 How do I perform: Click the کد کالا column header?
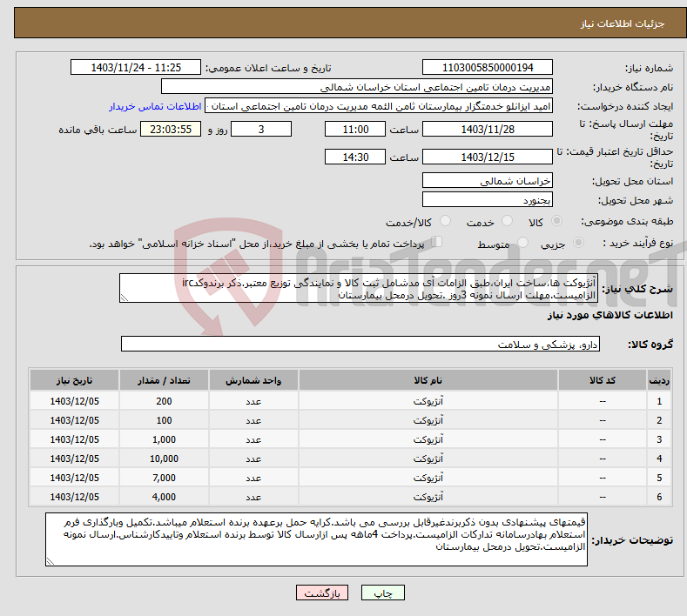[x=603, y=380]
